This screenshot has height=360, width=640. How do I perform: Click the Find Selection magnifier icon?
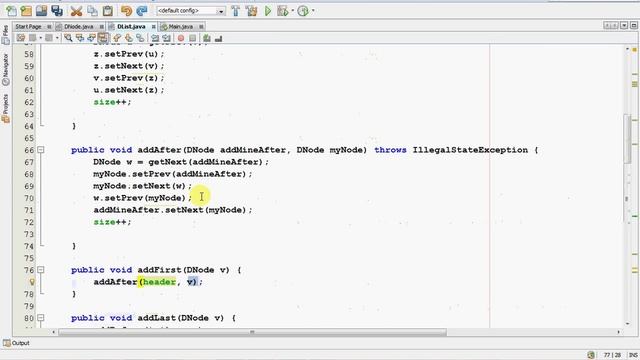pos(68,38)
